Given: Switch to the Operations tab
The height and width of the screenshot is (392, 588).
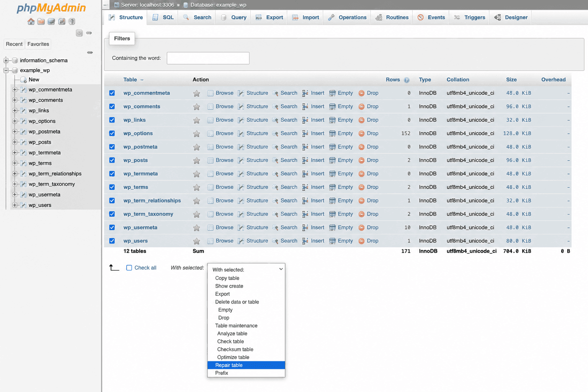Looking at the screenshot, I should click(x=347, y=18).
